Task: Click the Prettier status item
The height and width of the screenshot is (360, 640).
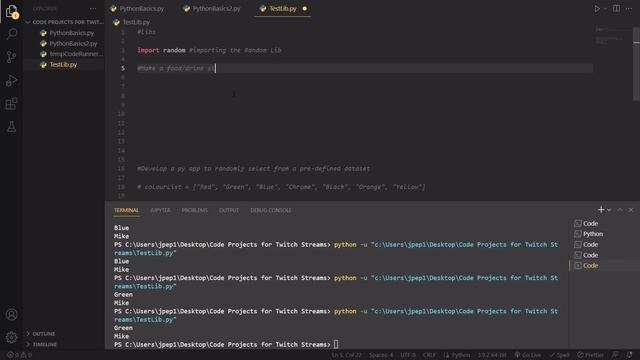Action: [x=590, y=355]
